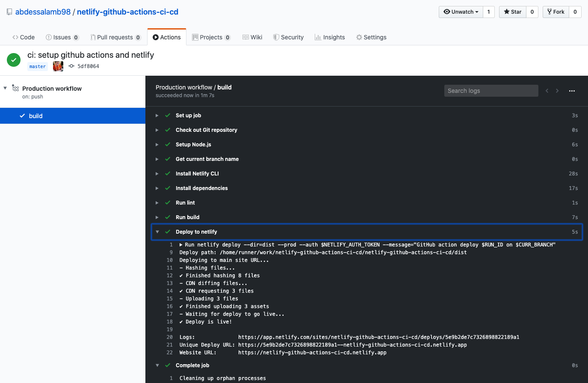Click the Unique Deploy URL in output

click(352, 345)
